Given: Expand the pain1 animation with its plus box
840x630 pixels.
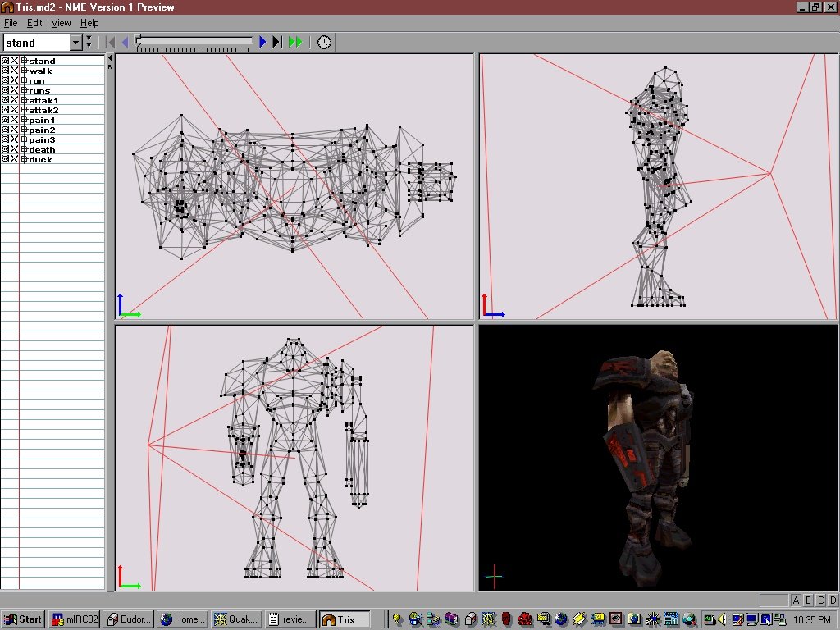Looking at the screenshot, I should 24,120.
